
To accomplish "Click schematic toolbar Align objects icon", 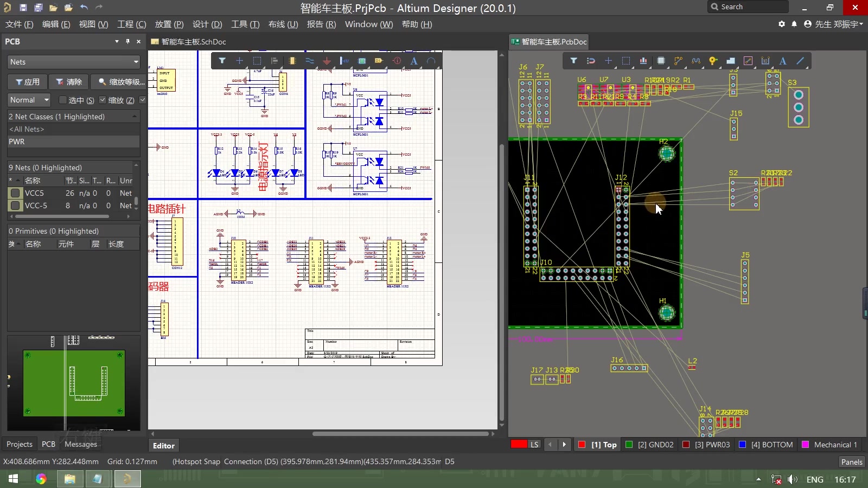I will click(x=275, y=61).
